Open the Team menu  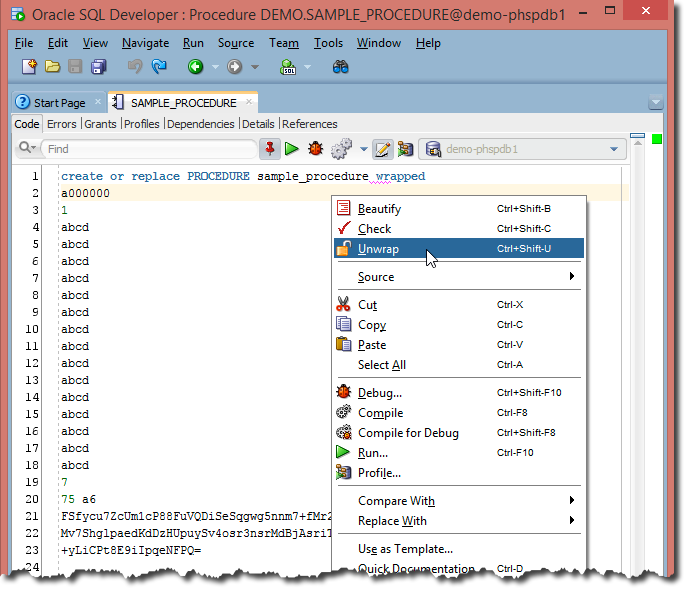[284, 43]
